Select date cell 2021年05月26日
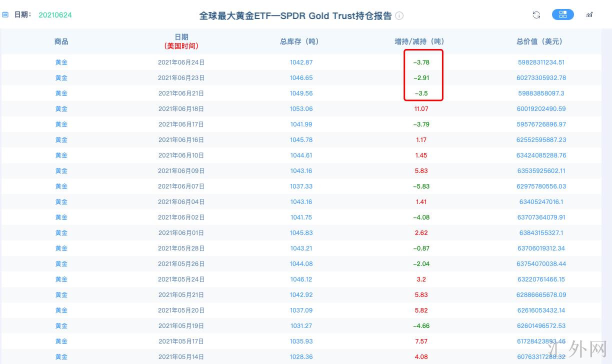 (181, 264)
